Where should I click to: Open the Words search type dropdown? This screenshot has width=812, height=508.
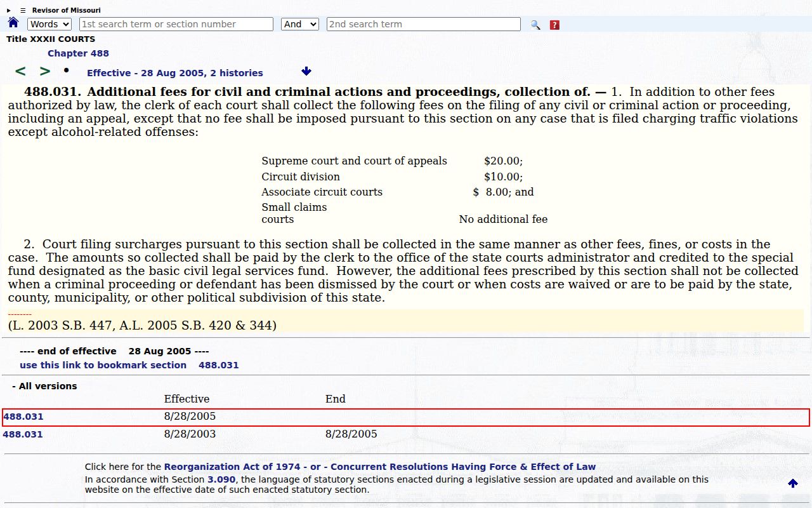(49, 24)
